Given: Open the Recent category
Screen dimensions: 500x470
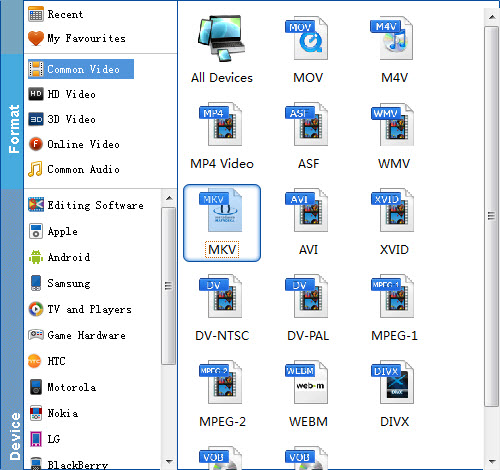Looking at the screenshot, I should (56, 14).
